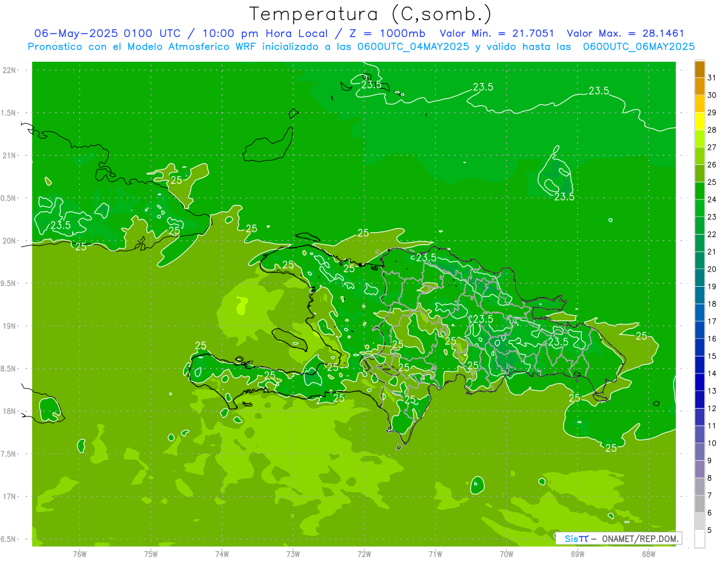Pick the yellow legend swatch between 28 and 29
The height and width of the screenshot is (562, 728).
point(699,121)
